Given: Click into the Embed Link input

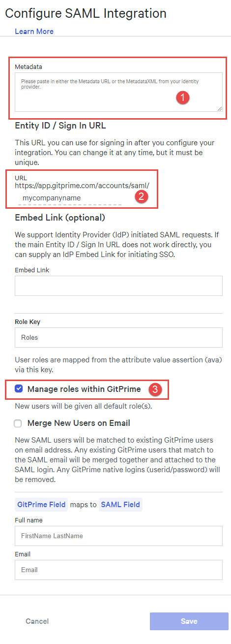Looking at the screenshot, I should coord(118,286).
